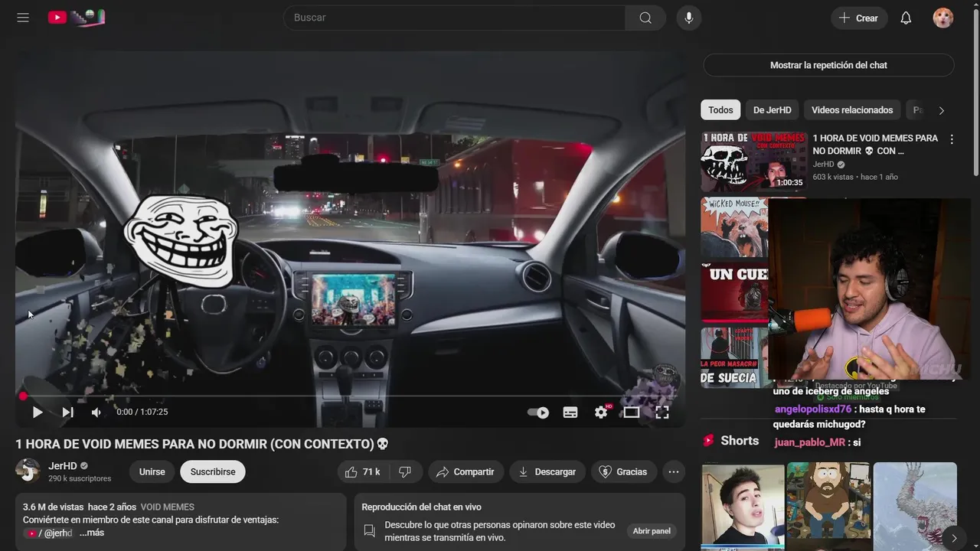980x551 pixels.
Task: Send Gracias super thanks
Action: [623, 472]
